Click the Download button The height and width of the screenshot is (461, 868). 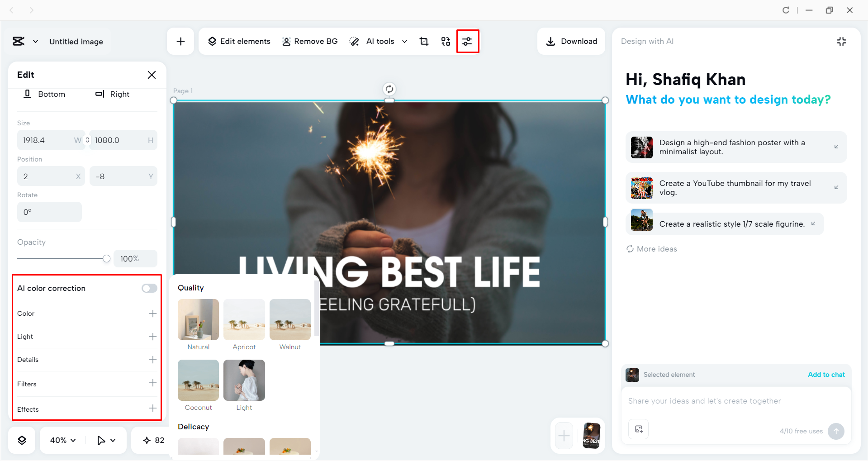click(571, 41)
